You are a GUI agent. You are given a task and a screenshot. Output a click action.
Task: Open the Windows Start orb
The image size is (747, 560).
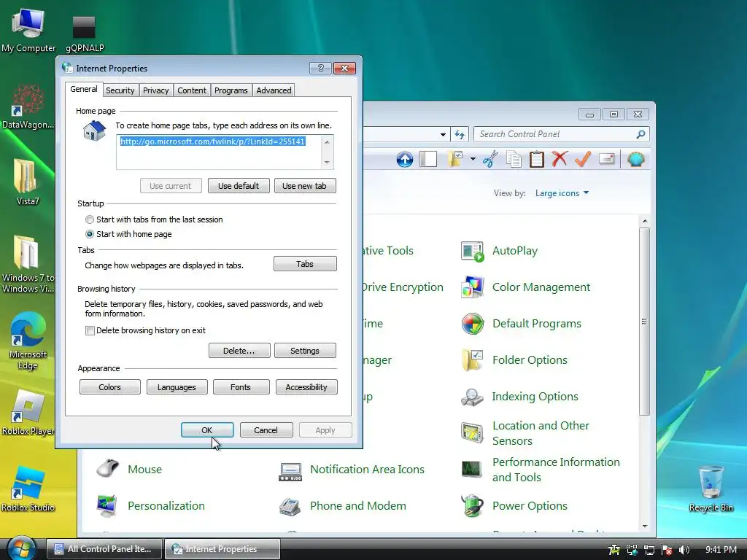21,548
